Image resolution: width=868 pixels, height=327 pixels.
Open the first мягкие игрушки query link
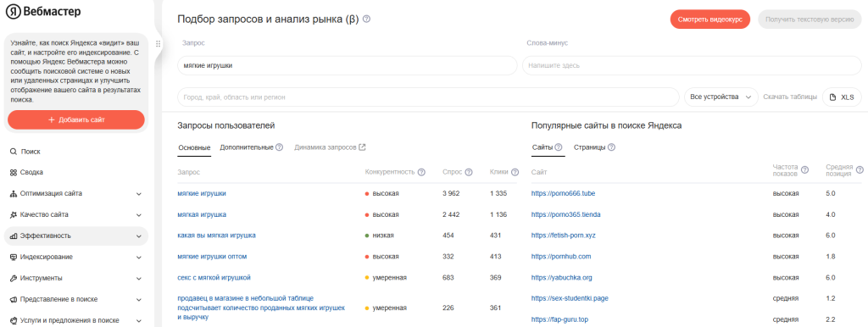click(x=202, y=193)
